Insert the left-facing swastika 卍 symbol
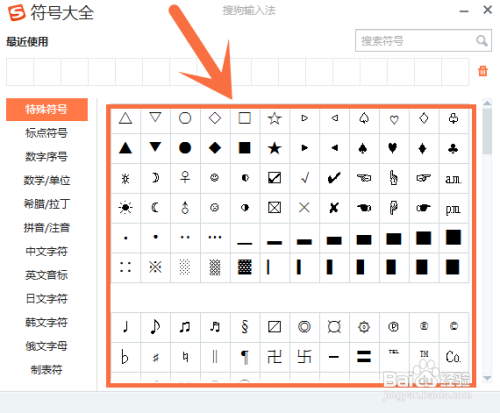This screenshot has height=413, width=500. pyautogui.click(x=274, y=357)
